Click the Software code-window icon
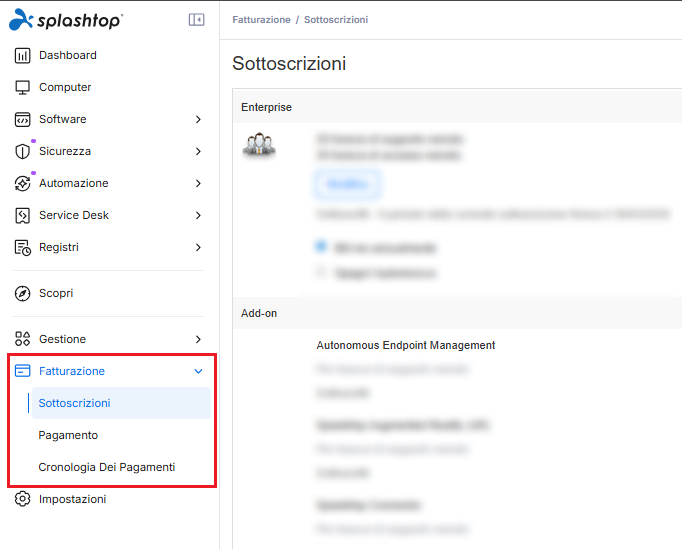The height and width of the screenshot is (549, 682). [23, 119]
